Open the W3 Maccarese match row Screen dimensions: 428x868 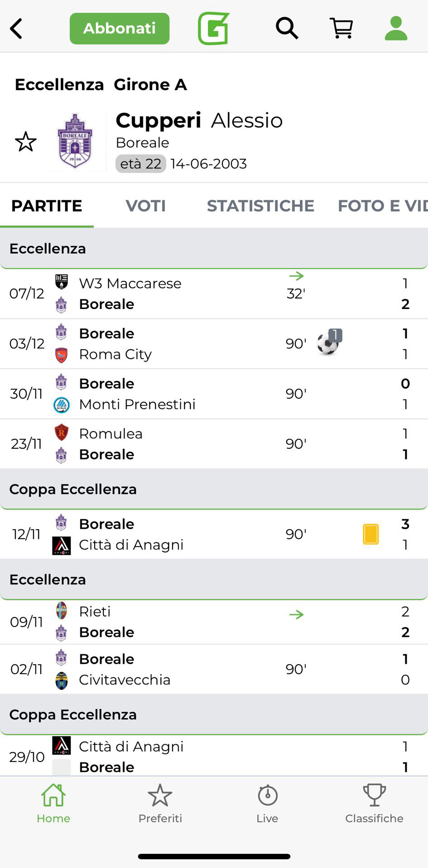(x=181, y=294)
